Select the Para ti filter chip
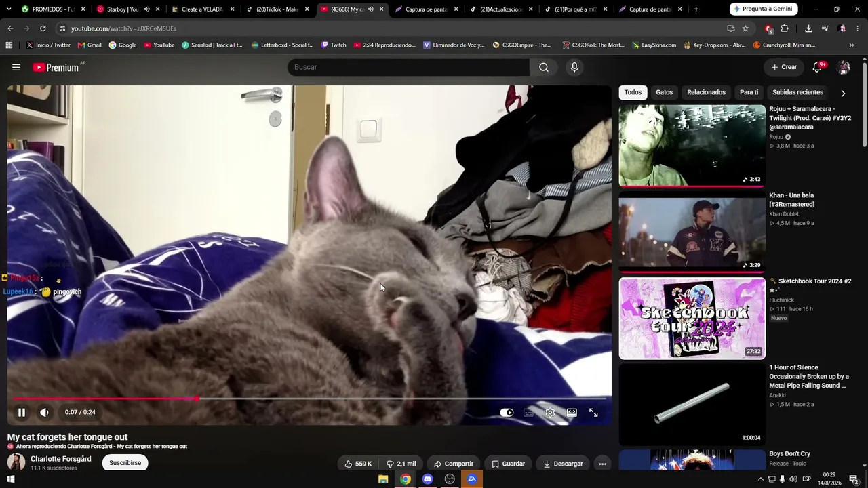868x488 pixels. pos(749,92)
